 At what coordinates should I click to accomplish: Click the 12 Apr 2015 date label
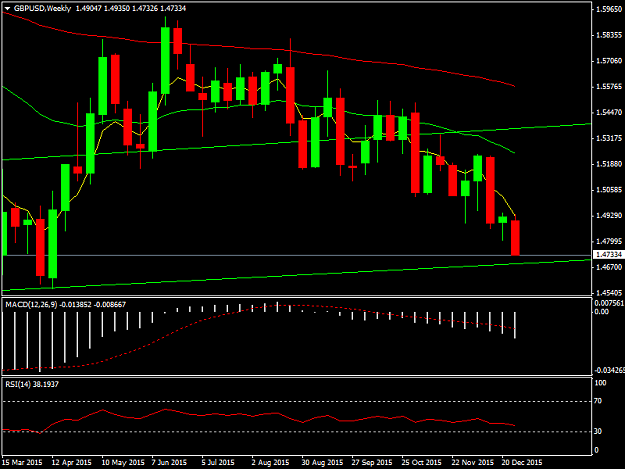click(x=72, y=462)
